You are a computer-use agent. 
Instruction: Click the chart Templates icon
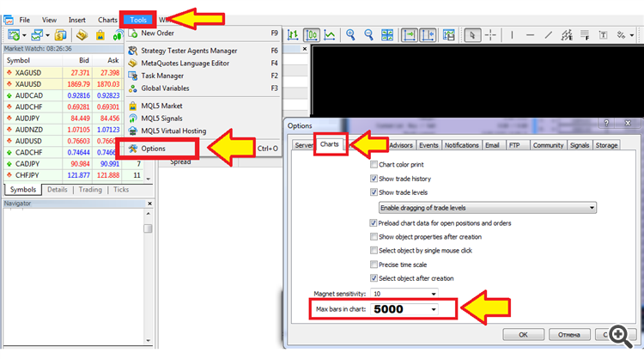[449, 35]
